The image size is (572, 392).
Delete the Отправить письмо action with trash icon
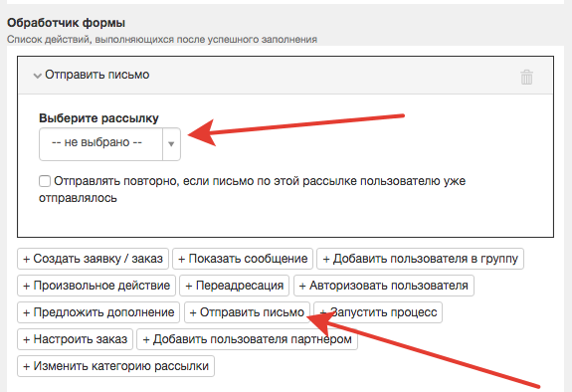(526, 77)
